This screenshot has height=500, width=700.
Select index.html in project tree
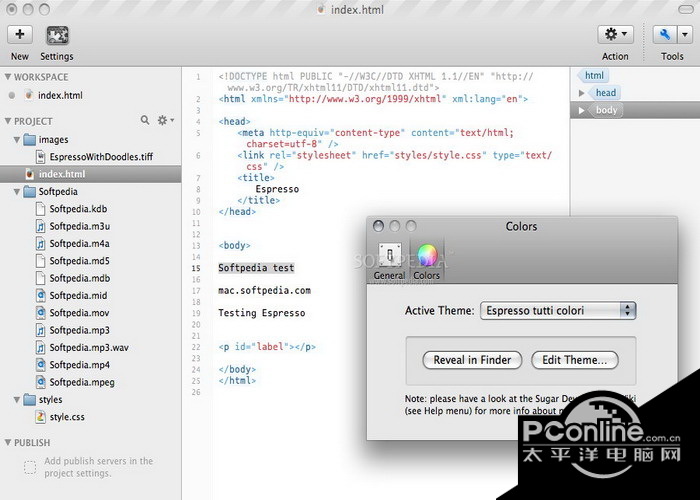(91, 174)
